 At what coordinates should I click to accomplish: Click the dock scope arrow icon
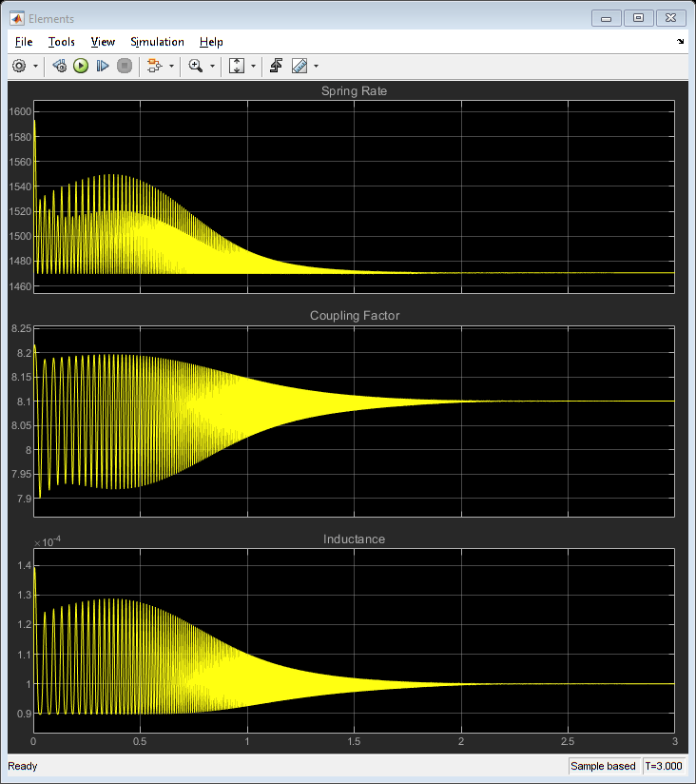(x=681, y=42)
